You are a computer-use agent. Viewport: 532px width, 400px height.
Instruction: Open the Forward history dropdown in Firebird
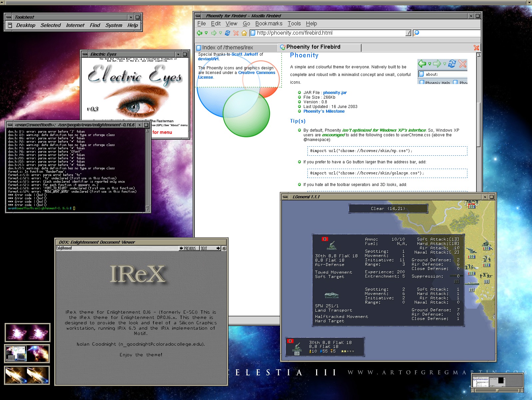pos(220,33)
